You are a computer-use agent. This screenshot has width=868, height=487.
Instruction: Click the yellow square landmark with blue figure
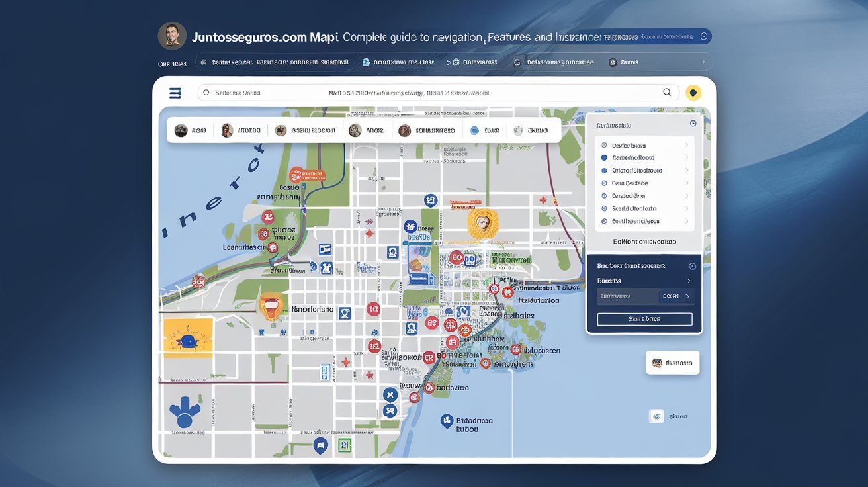188,337
